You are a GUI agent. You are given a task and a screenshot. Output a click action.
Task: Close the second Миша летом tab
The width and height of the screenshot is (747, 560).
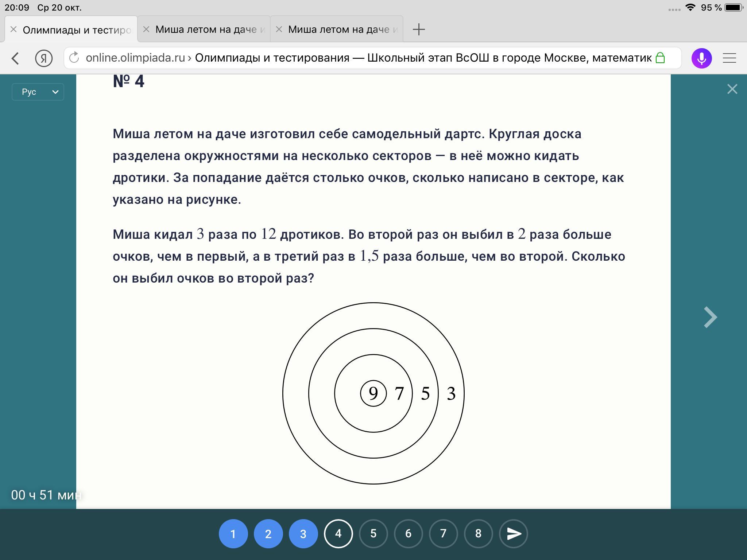(x=146, y=30)
